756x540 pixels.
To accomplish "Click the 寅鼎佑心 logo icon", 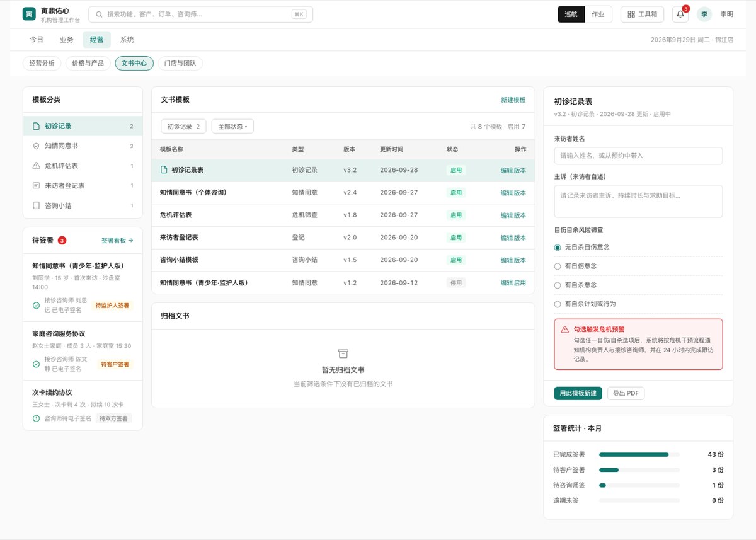I will pyautogui.click(x=29, y=14).
